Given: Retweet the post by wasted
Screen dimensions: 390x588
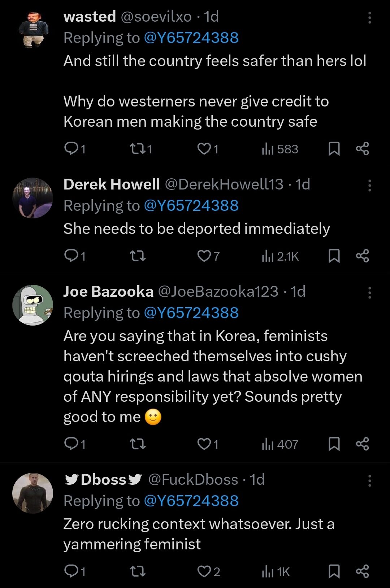Looking at the screenshot, I should pyautogui.click(x=137, y=148).
